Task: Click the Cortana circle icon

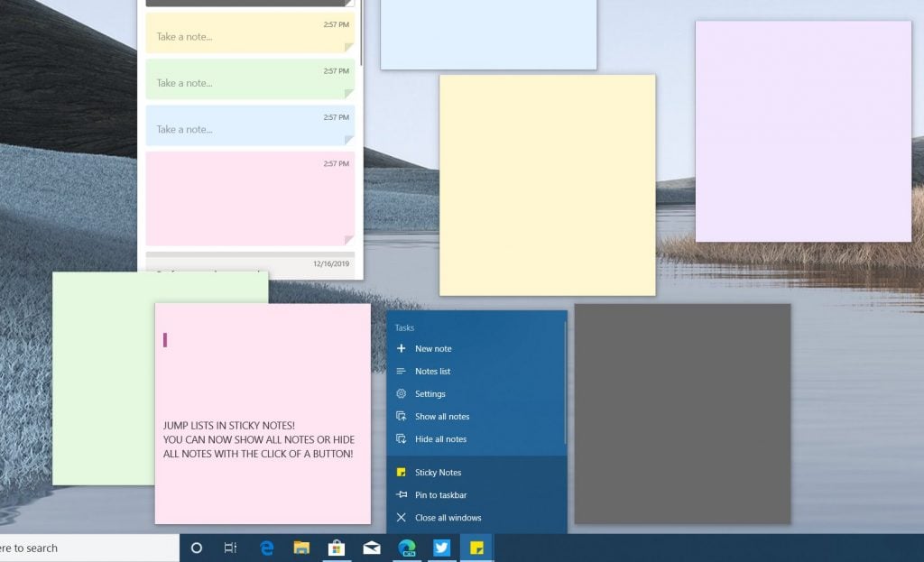Action: click(197, 548)
